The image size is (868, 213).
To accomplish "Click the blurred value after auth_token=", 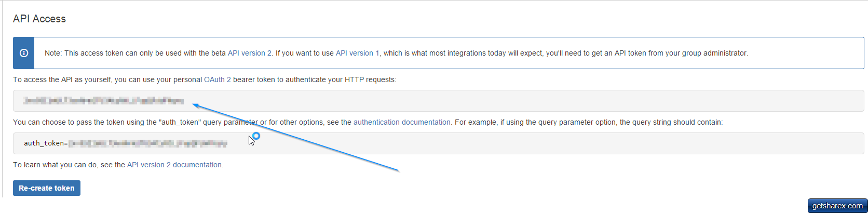I will [x=148, y=143].
